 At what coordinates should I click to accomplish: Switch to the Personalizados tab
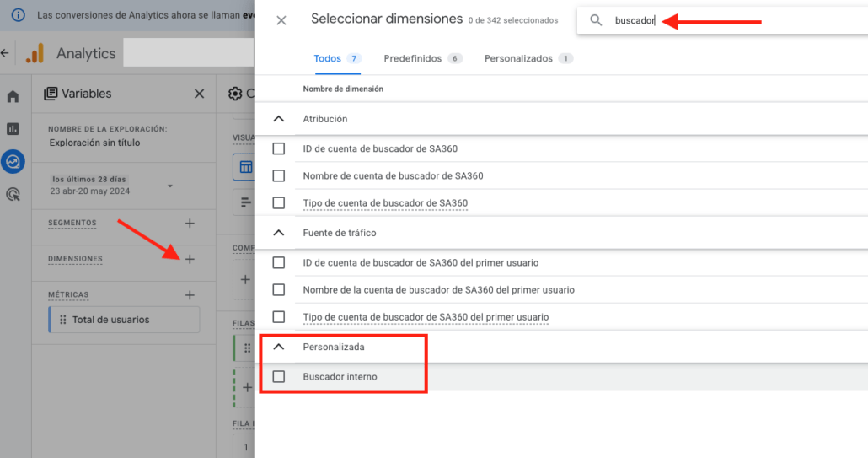coord(528,58)
